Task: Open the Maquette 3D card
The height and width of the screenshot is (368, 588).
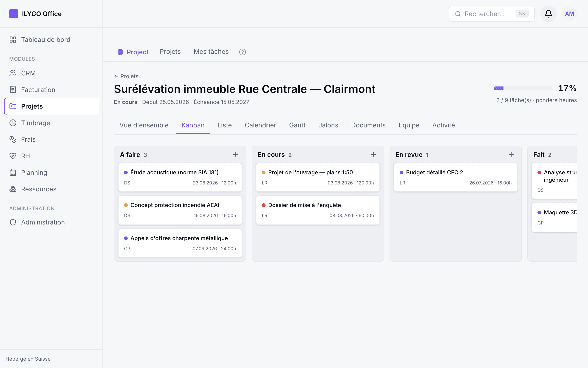Action: click(554, 218)
